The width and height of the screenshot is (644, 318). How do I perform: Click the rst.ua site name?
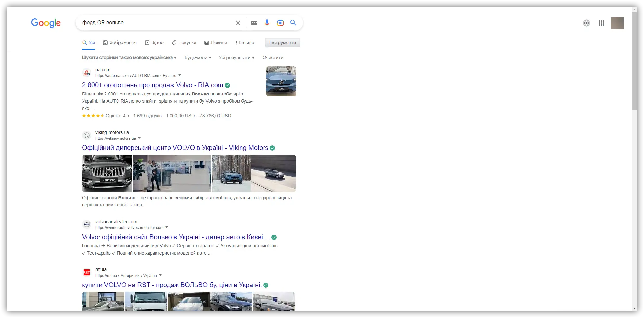(x=101, y=270)
